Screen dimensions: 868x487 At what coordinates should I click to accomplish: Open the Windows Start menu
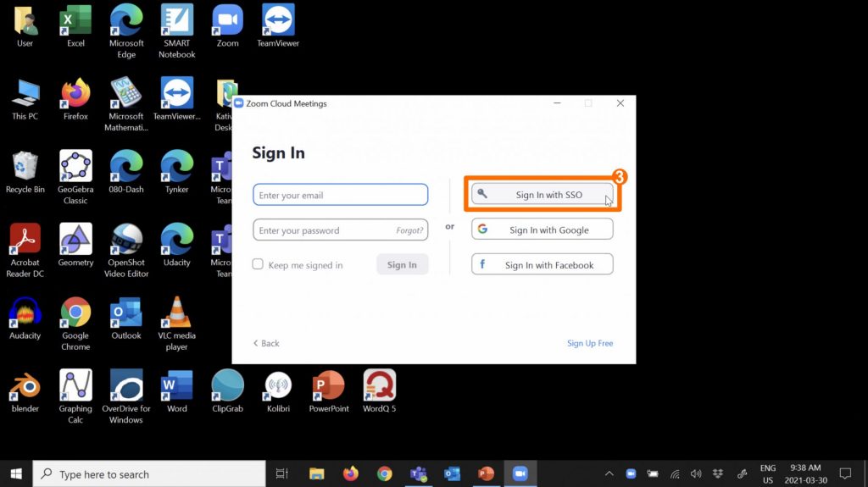click(16, 473)
